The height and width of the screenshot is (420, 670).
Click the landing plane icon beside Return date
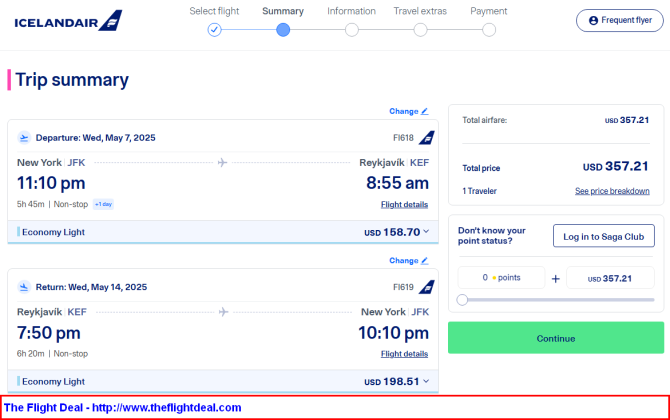click(24, 287)
